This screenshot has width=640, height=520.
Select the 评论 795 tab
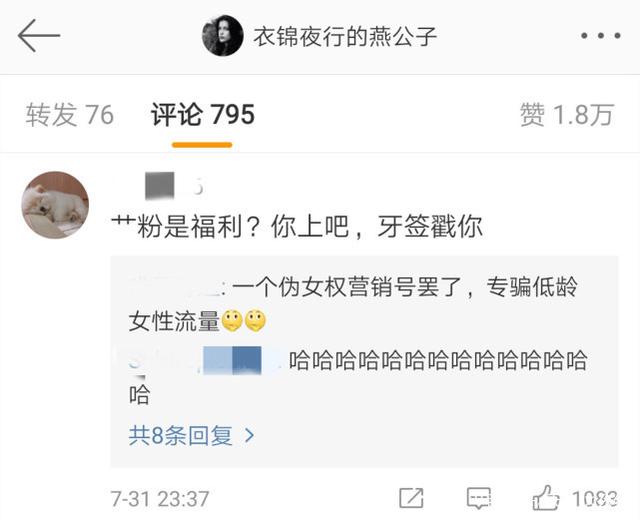tap(203, 115)
